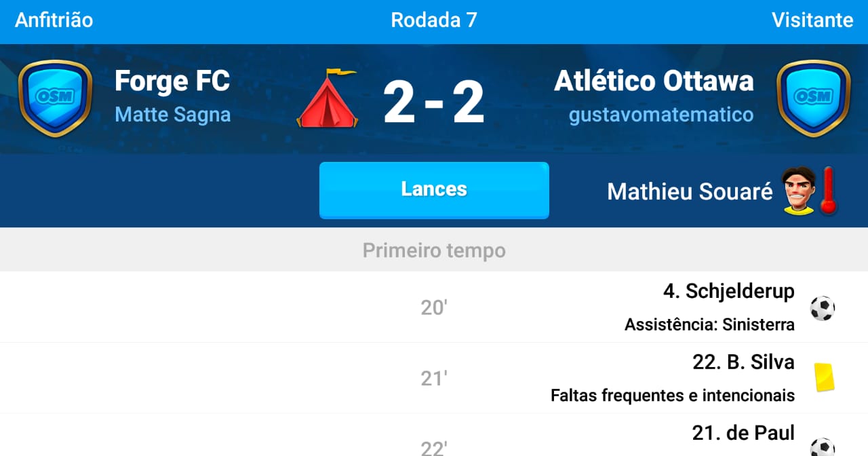
Task: Tap the red training camp tent icon
Action: (x=327, y=99)
